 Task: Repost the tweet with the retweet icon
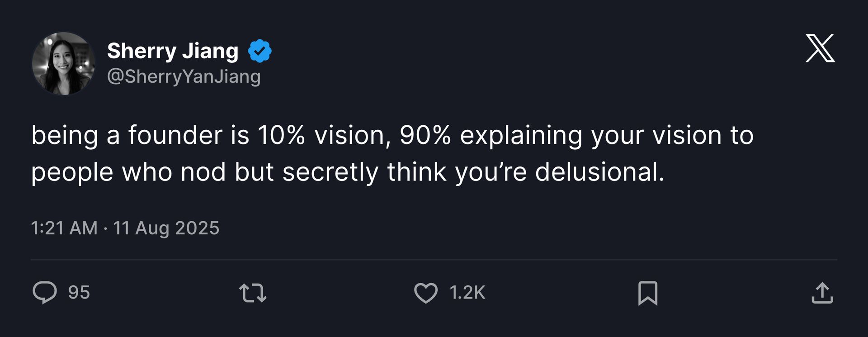coord(253,293)
